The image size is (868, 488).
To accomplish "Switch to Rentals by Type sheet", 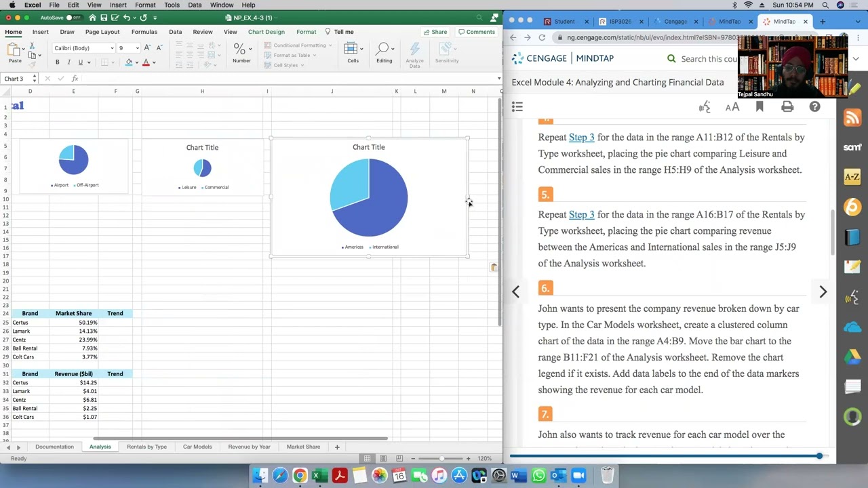I will 146,447.
